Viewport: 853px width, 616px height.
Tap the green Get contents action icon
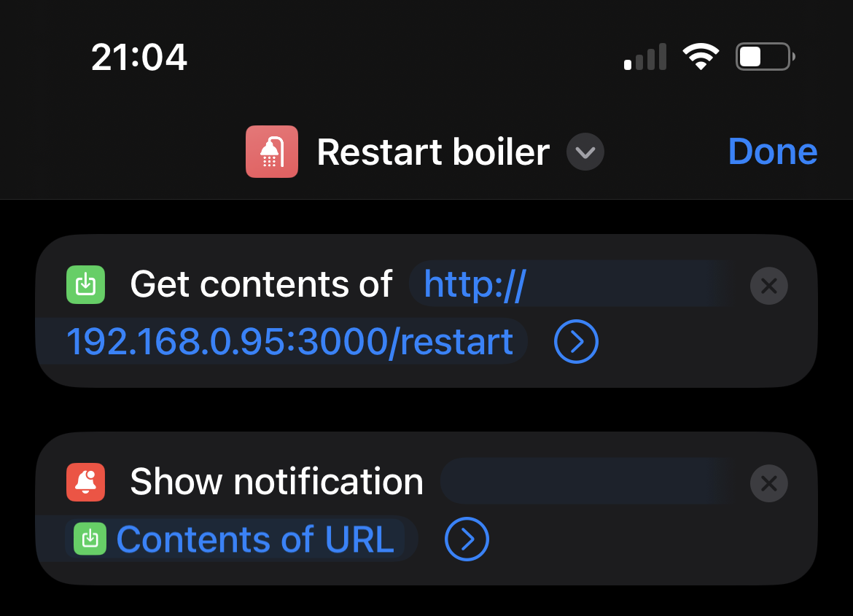(86, 284)
